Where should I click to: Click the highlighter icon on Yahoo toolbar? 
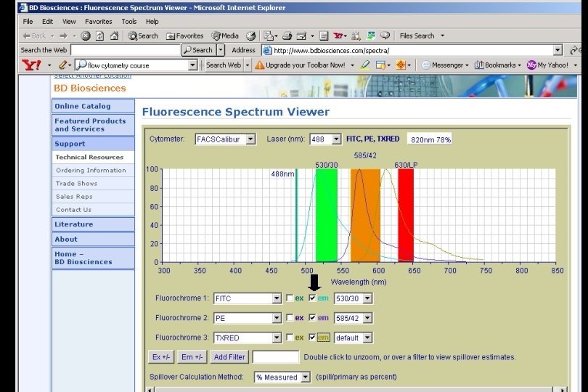coord(365,65)
